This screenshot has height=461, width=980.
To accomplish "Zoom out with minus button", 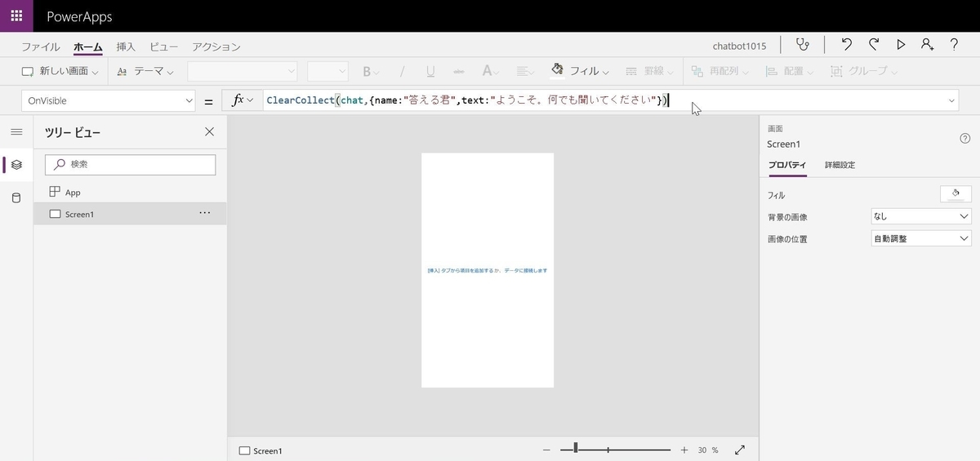I will (546, 450).
